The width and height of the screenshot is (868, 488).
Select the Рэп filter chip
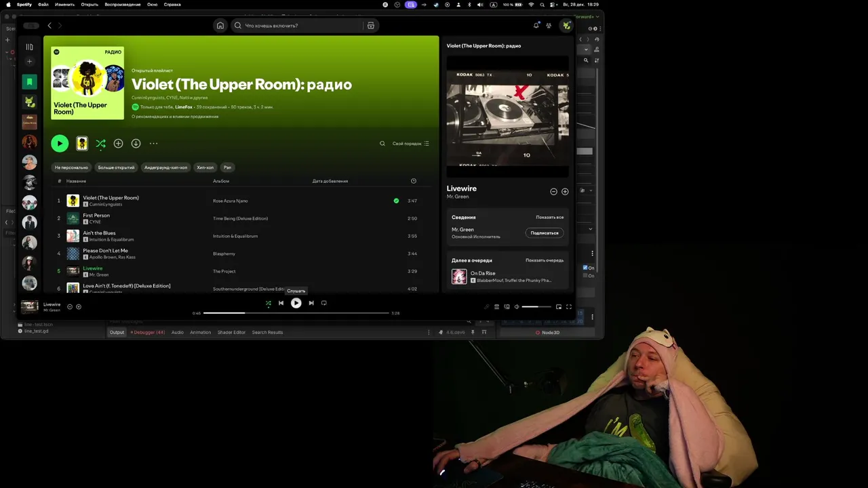[x=227, y=167]
